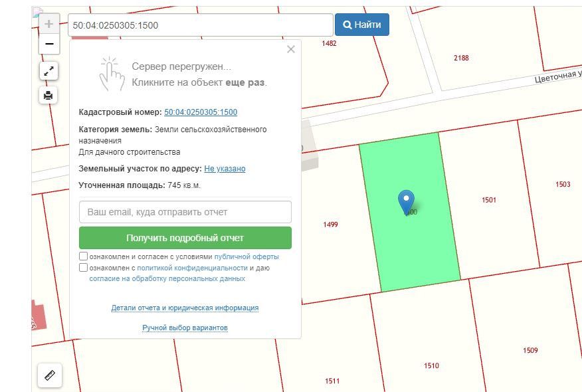Open the публичной оферты link
Screen dimensions: 582x392
coord(246,256)
